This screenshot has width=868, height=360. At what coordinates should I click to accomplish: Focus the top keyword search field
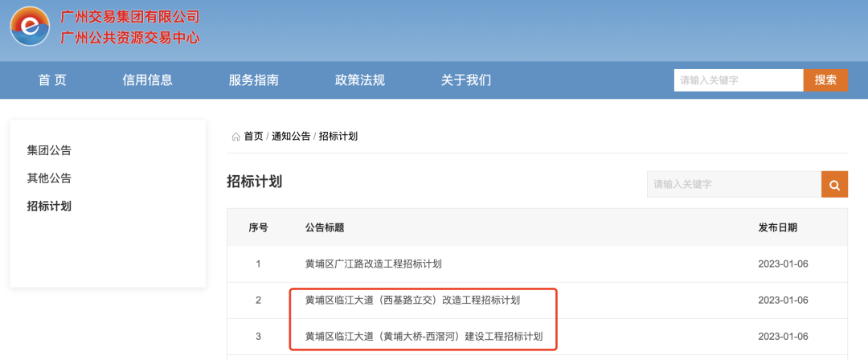coord(739,80)
